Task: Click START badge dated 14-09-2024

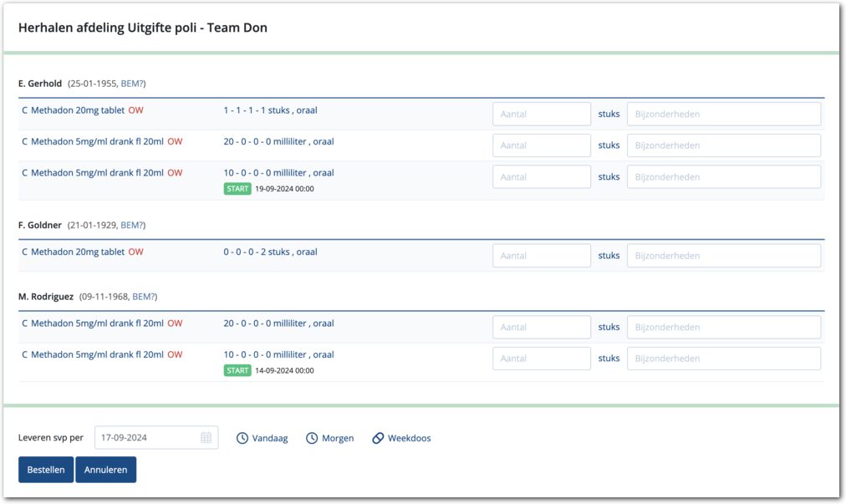Action: pyautogui.click(x=237, y=370)
